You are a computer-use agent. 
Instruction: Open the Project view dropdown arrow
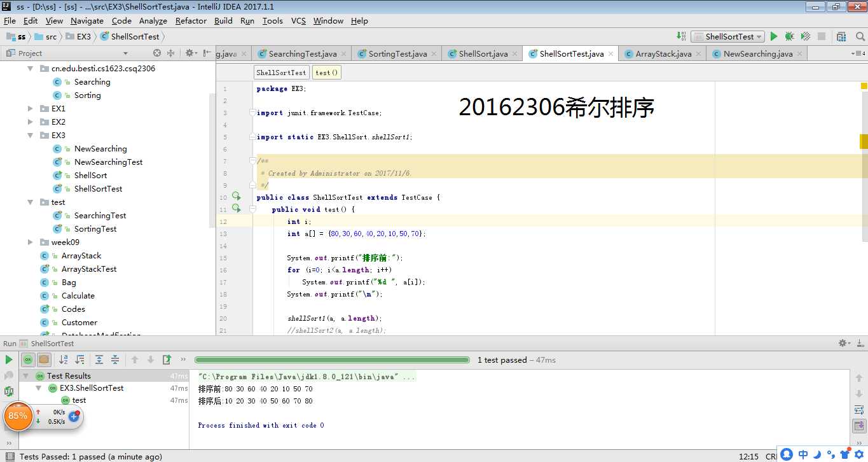tap(125, 53)
